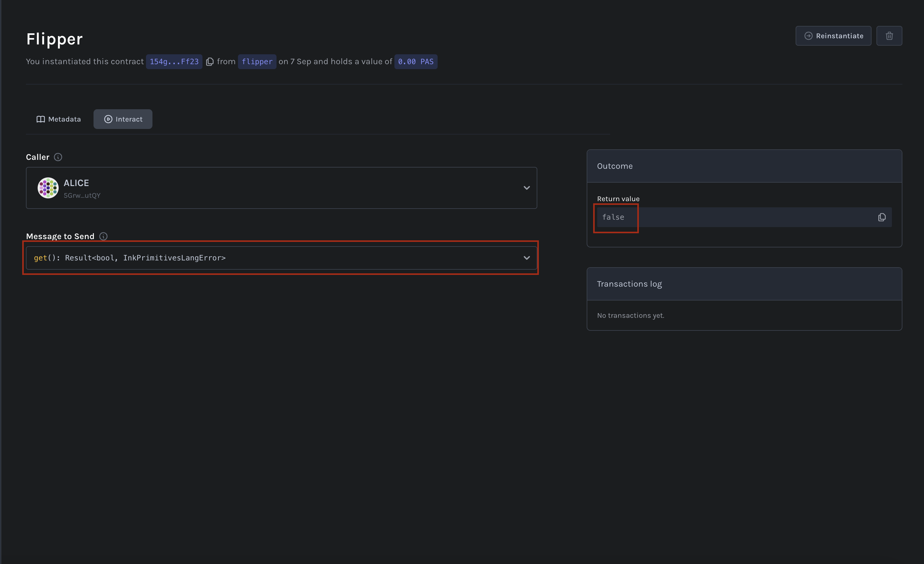Image resolution: width=924 pixels, height=564 pixels.
Task: Switch to the Metadata tab
Action: (59, 119)
